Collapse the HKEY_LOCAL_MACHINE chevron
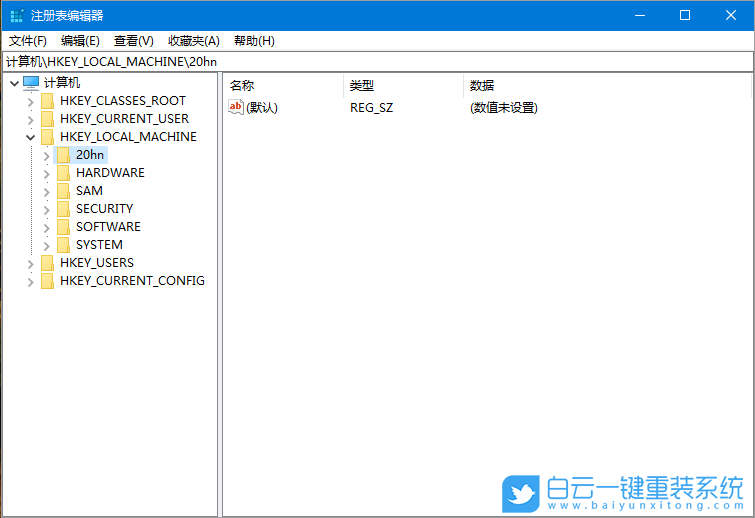Image resolution: width=755 pixels, height=518 pixels. tap(30, 138)
